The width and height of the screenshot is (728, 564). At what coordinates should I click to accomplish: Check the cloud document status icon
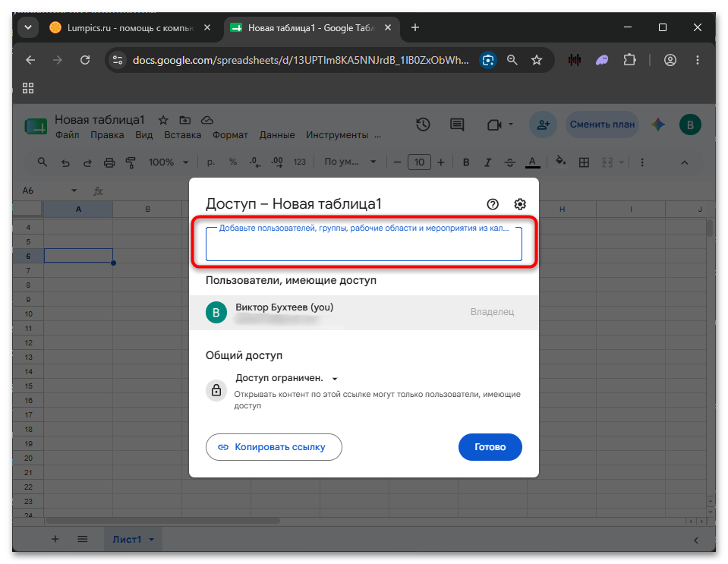point(207,120)
